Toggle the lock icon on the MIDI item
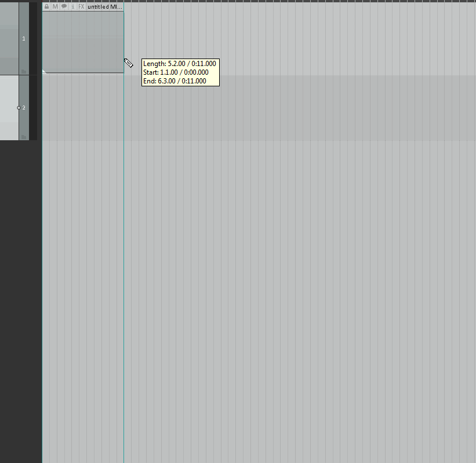 click(x=46, y=6)
